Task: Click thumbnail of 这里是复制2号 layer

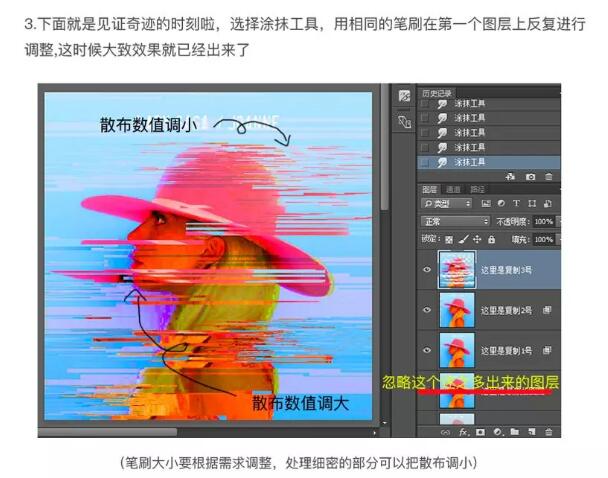Action: [457, 310]
